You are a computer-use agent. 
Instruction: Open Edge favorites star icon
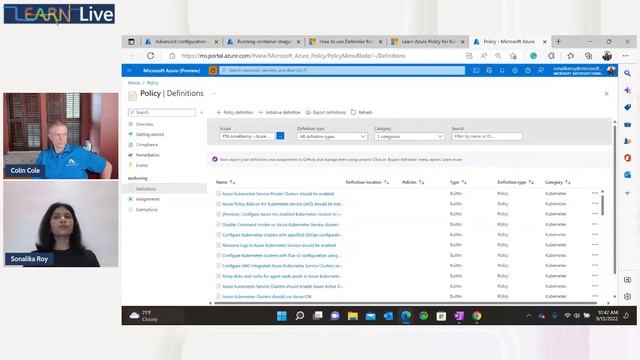point(571,56)
